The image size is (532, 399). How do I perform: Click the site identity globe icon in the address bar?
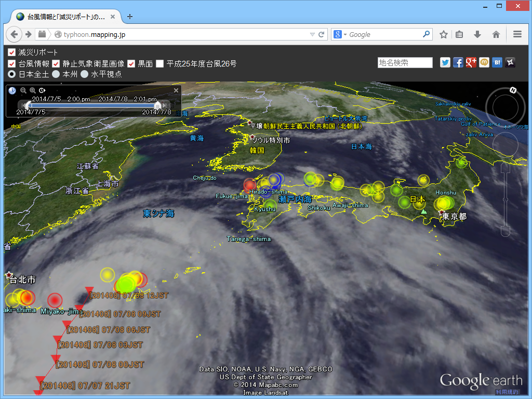tap(58, 34)
